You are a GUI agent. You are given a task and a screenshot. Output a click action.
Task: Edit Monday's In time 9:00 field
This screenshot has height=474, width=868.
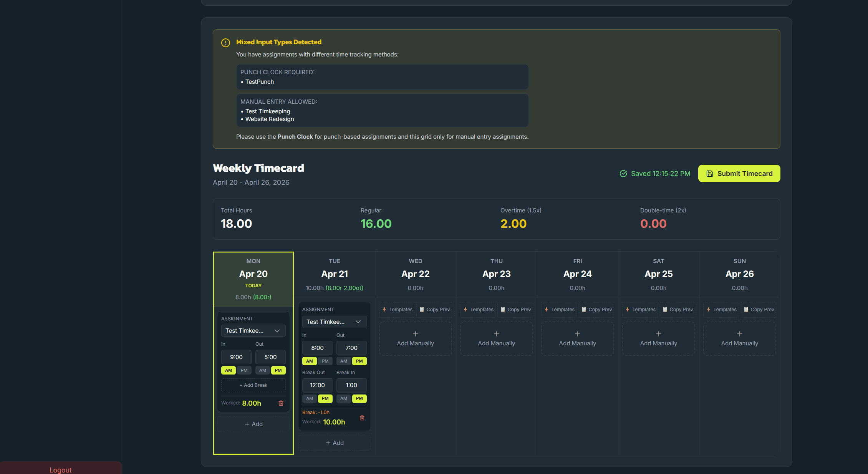click(236, 357)
